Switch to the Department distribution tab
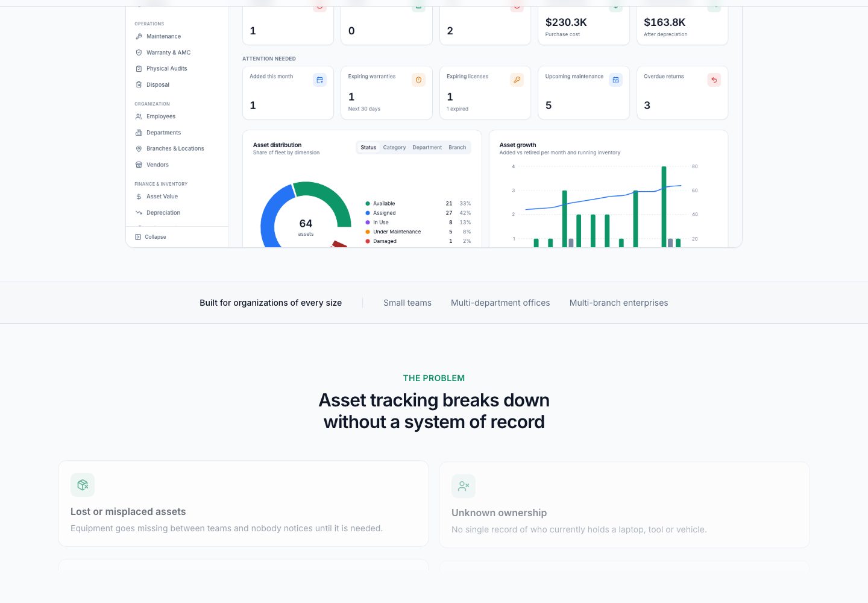The image size is (868, 603). click(427, 148)
